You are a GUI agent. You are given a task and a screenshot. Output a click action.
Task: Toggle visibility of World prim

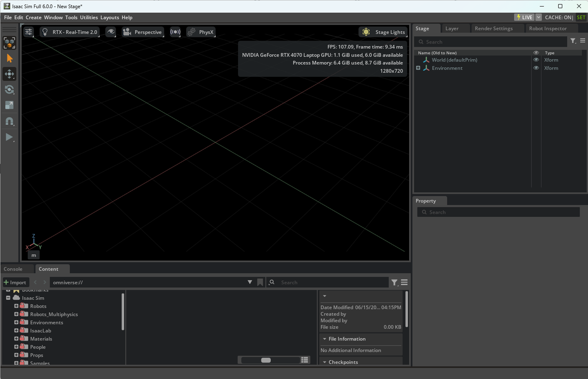point(536,60)
